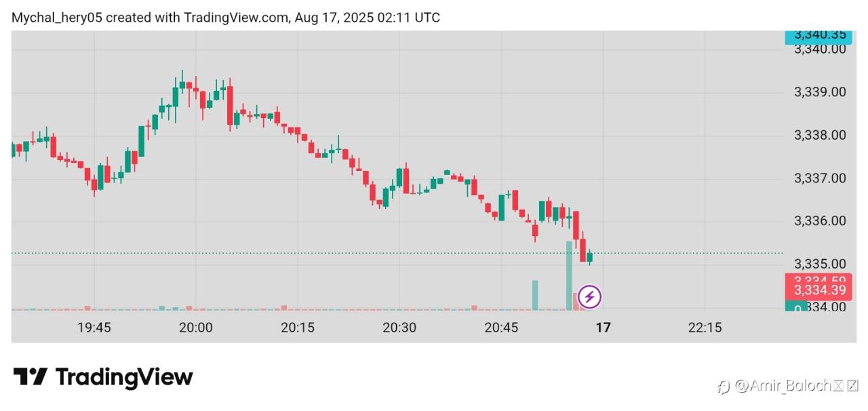Click the 3,336.00 price scale value
Screen dimensions: 868x411
[820, 221]
